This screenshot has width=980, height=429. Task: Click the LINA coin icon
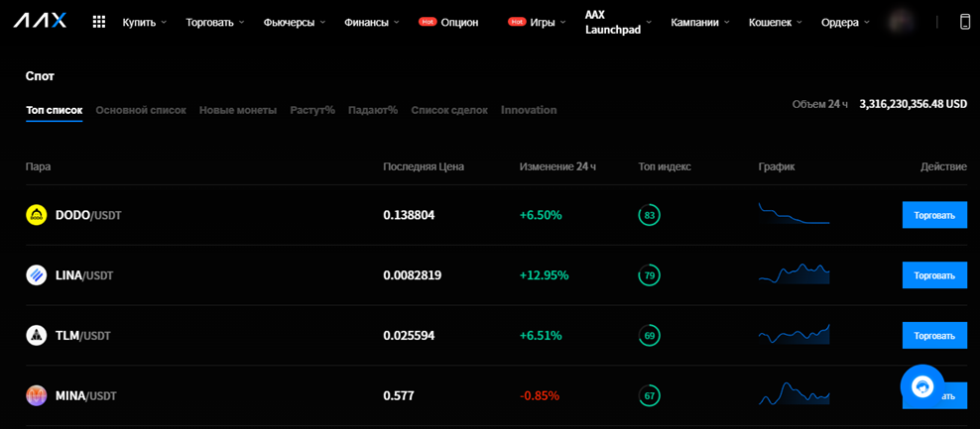click(x=37, y=275)
